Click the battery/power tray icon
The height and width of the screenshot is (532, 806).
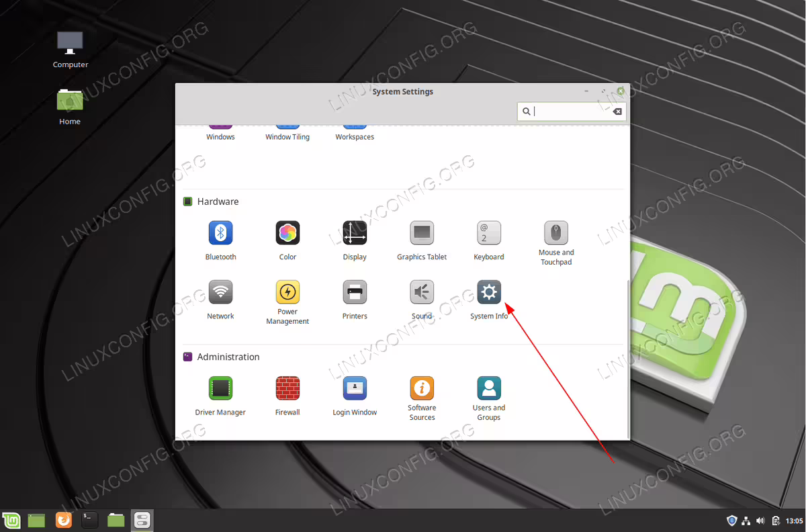point(776,521)
